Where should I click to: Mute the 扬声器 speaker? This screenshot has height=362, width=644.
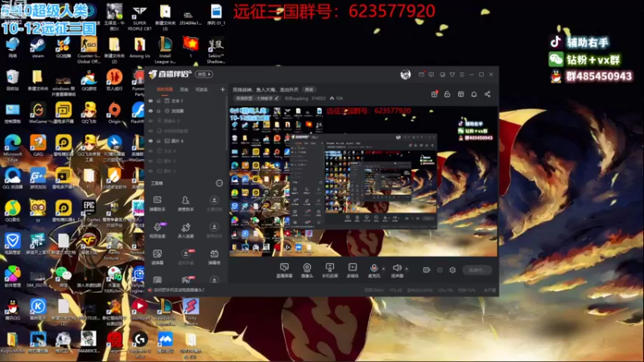pyautogui.click(x=397, y=270)
